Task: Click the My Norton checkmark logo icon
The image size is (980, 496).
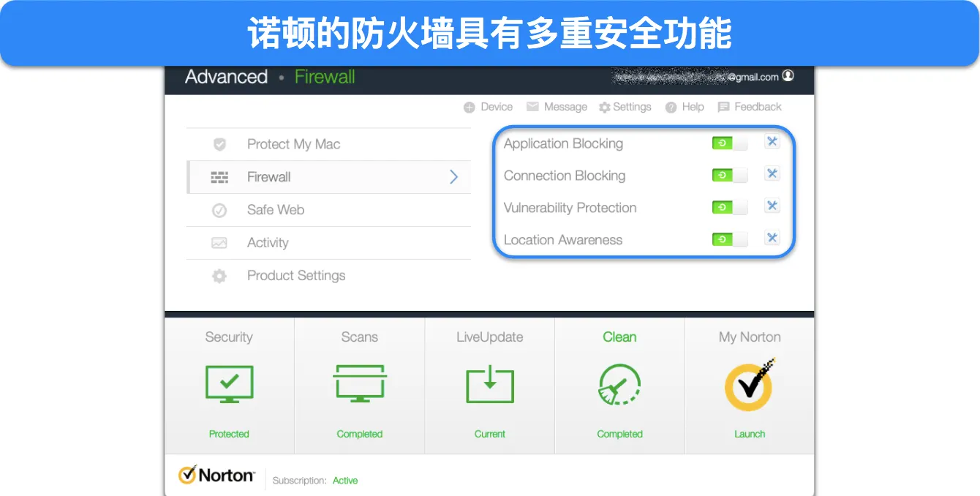Action: click(x=750, y=385)
